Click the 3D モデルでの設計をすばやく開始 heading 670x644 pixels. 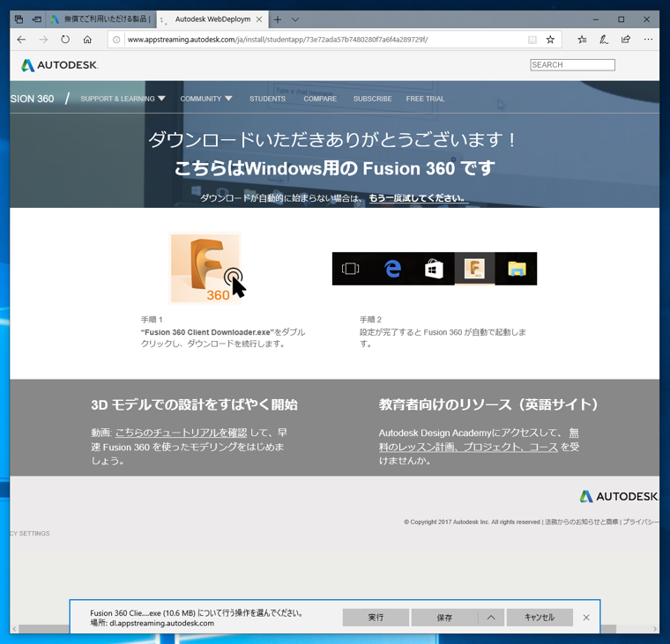point(195,404)
